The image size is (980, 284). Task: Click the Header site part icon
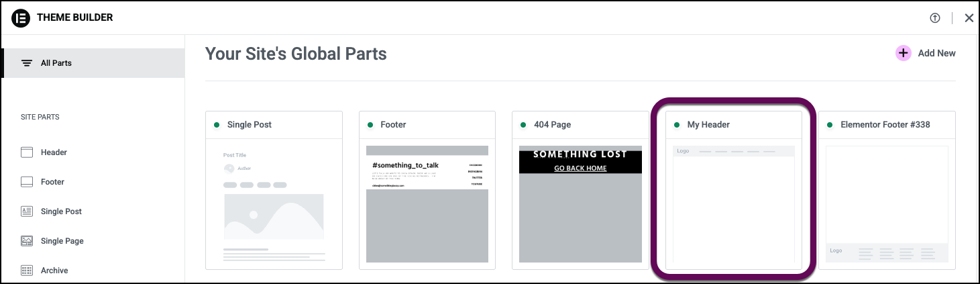click(27, 152)
